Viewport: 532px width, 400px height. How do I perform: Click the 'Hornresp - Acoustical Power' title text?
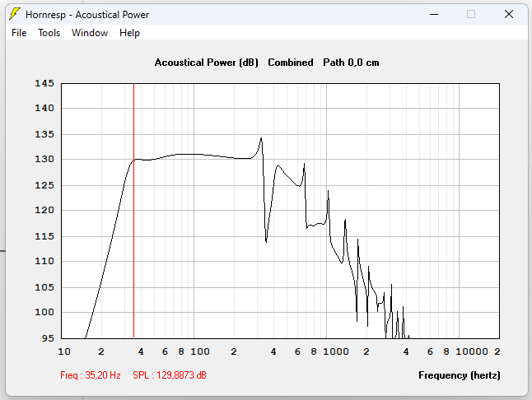(x=87, y=15)
